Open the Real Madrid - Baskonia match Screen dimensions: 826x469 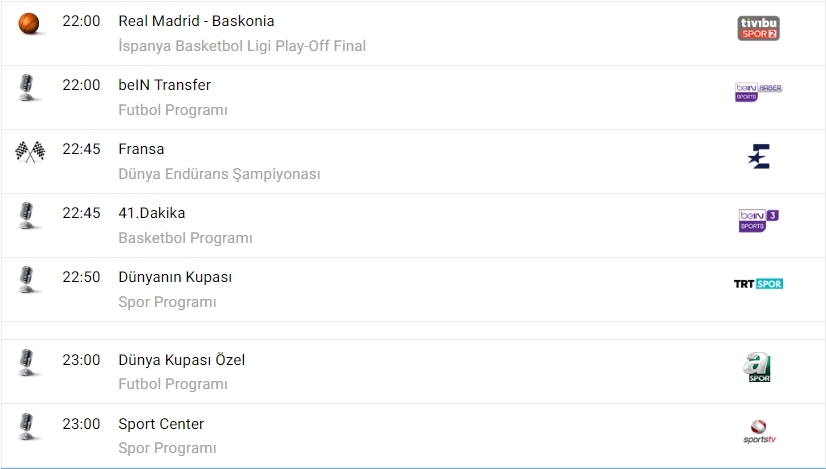point(196,21)
